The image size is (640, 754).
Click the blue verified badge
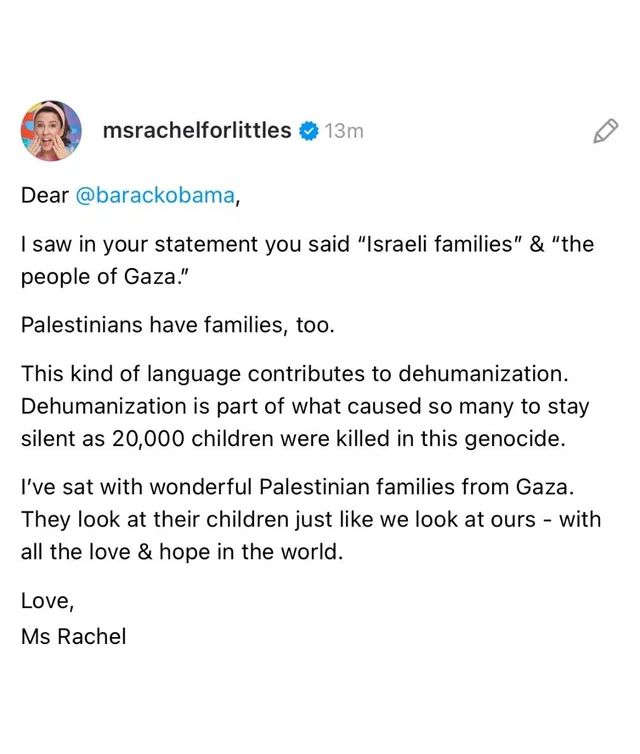coord(309,131)
